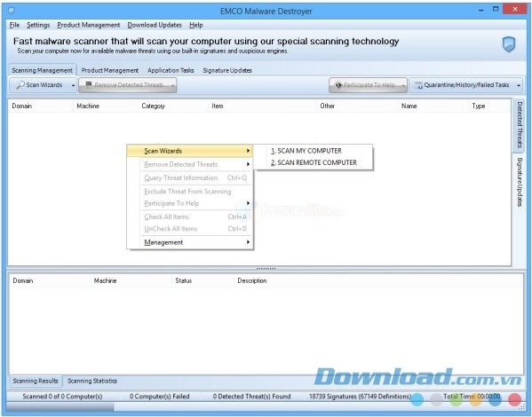Click the Scan Wizards magnifier icon
Image resolution: width=532 pixels, height=417 pixels.
(x=20, y=85)
